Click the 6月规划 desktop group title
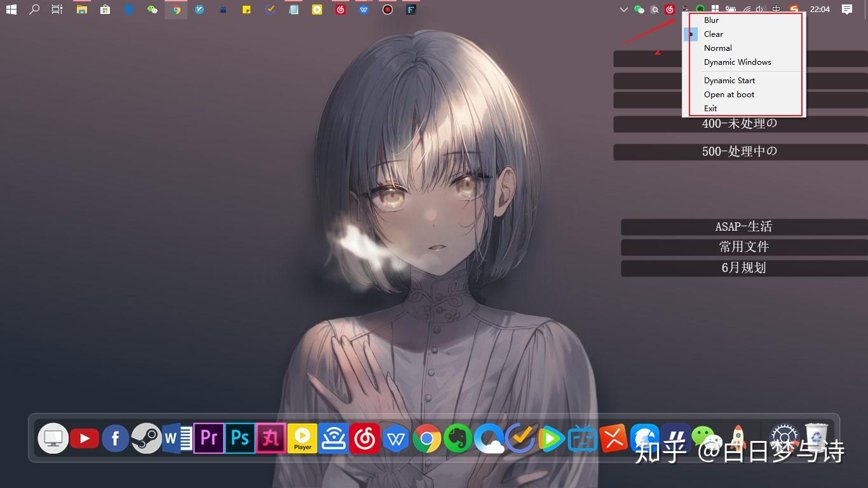The height and width of the screenshot is (488, 868). [x=743, y=268]
